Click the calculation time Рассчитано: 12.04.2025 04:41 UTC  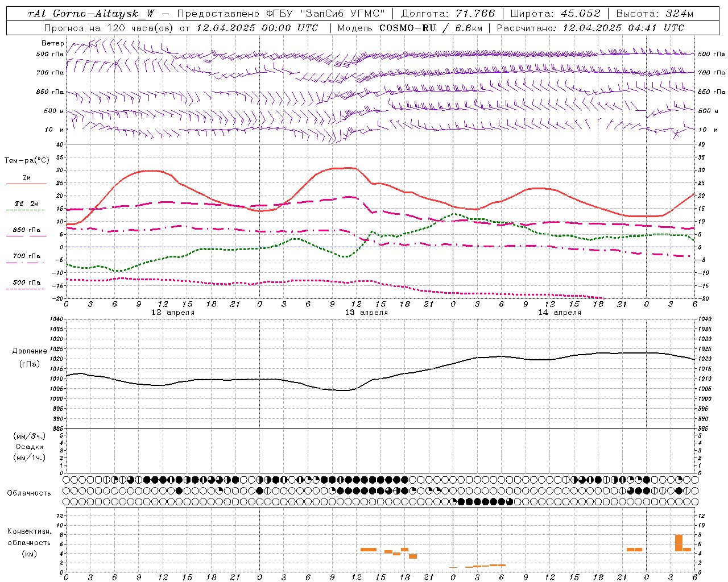coord(590,28)
